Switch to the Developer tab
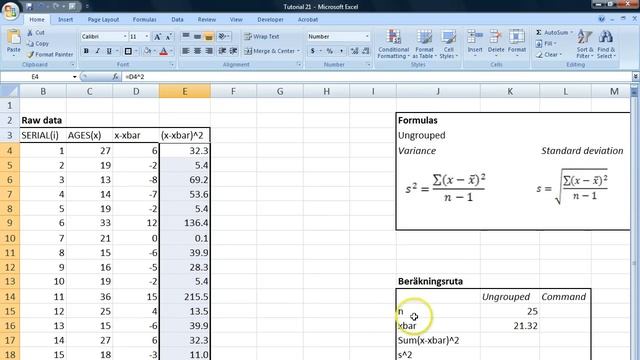The height and width of the screenshot is (360, 640). click(x=270, y=20)
